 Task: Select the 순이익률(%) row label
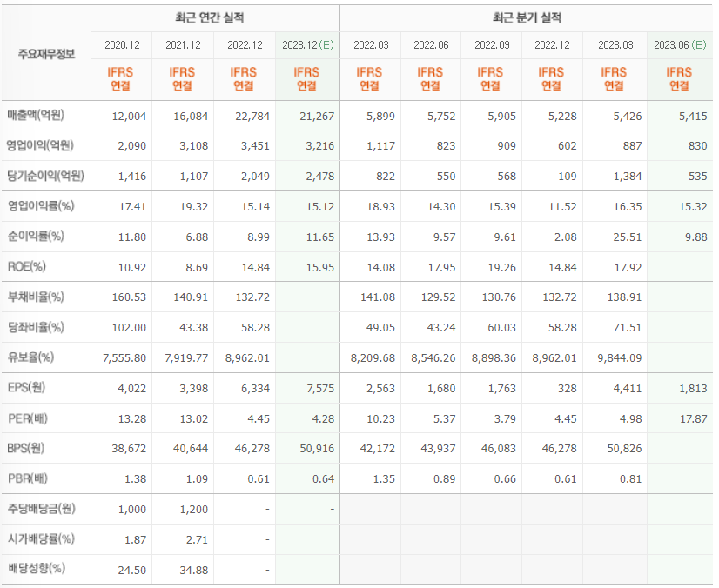pos(36,236)
